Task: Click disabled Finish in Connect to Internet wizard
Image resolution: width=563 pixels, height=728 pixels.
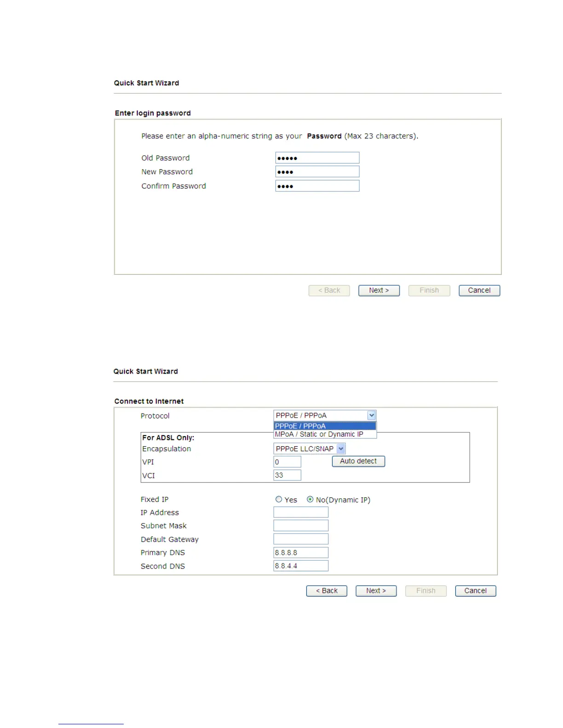Action: tap(426, 591)
